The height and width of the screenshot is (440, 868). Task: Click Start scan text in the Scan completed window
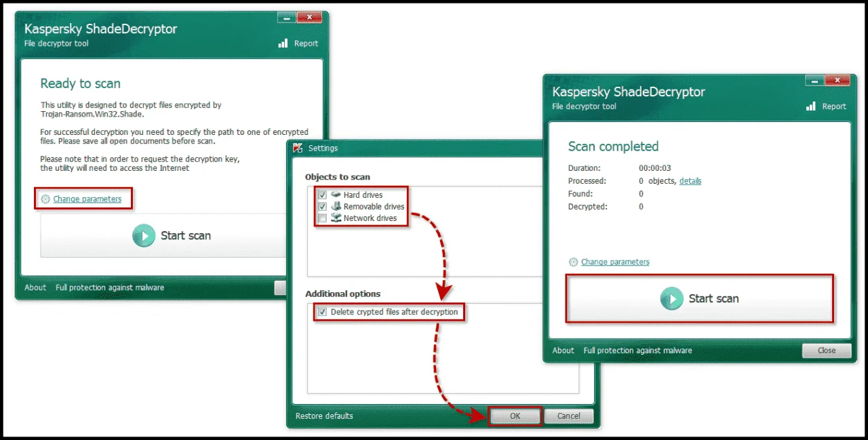click(x=713, y=298)
